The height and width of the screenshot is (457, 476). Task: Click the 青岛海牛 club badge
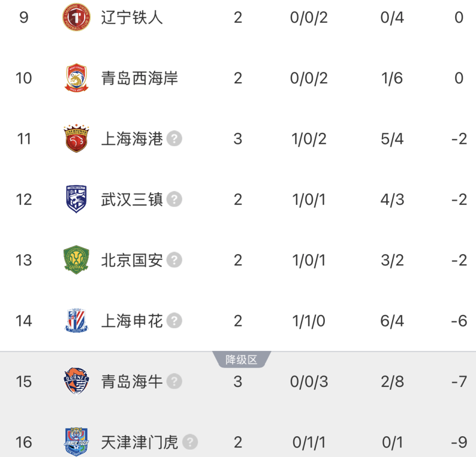click(x=75, y=382)
